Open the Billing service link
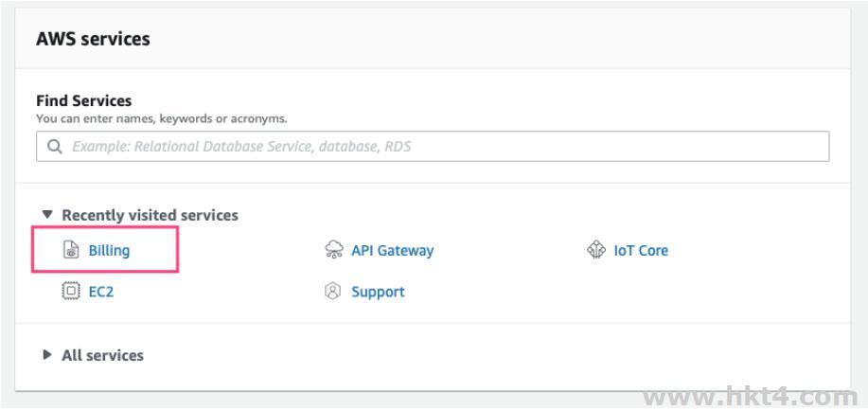This screenshot has height=410, width=868. 109,250
